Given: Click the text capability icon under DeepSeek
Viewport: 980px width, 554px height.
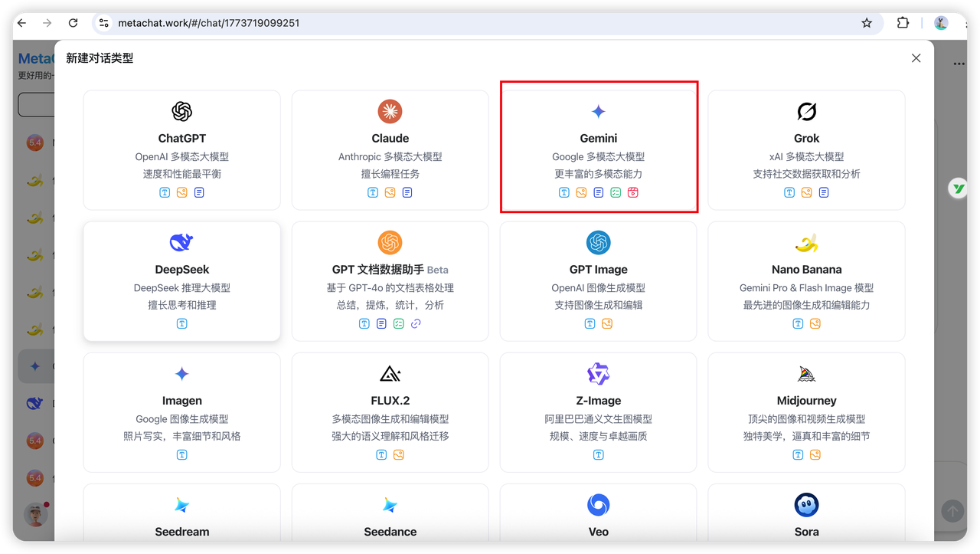Looking at the screenshot, I should [x=181, y=323].
